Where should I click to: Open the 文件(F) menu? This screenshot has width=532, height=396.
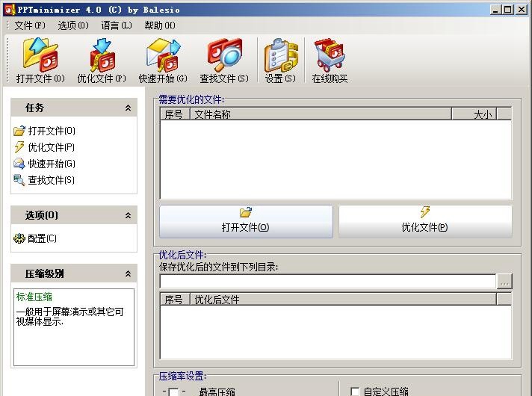pos(30,25)
